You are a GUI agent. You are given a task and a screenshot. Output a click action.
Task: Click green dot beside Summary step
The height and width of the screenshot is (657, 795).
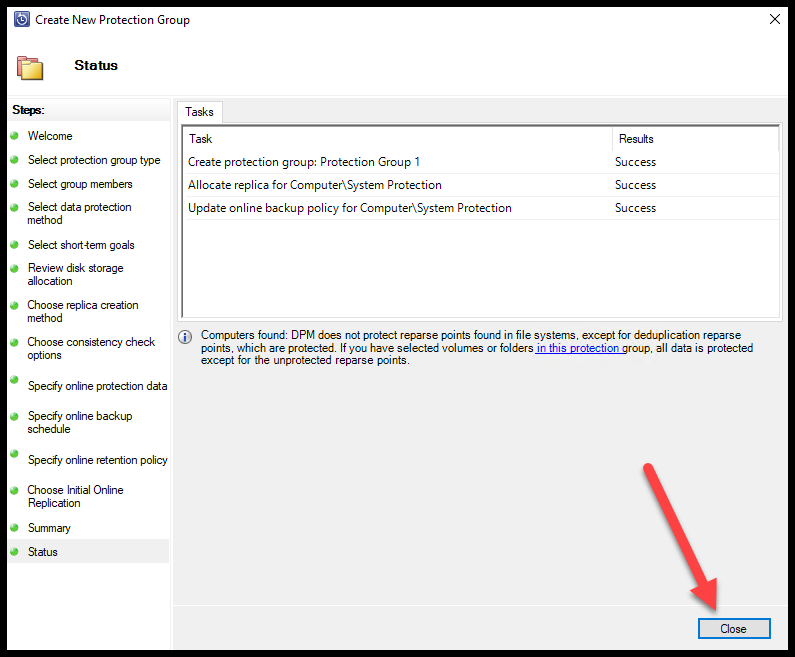[14, 527]
